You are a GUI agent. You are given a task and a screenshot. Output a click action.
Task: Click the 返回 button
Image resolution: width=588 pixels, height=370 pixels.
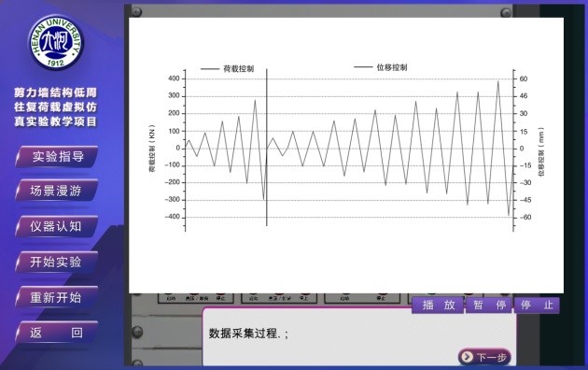(x=57, y=332)
